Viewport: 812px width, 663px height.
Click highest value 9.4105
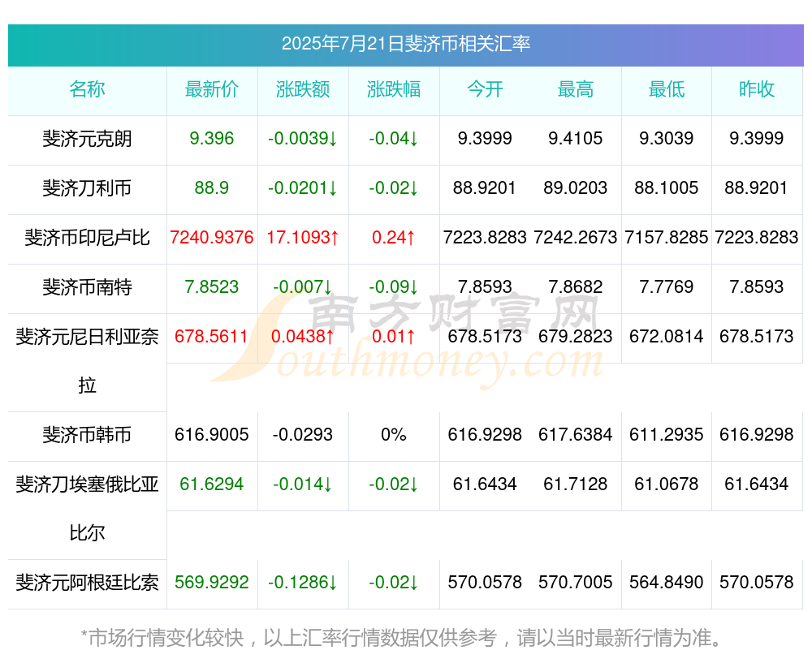pos(576,138)
